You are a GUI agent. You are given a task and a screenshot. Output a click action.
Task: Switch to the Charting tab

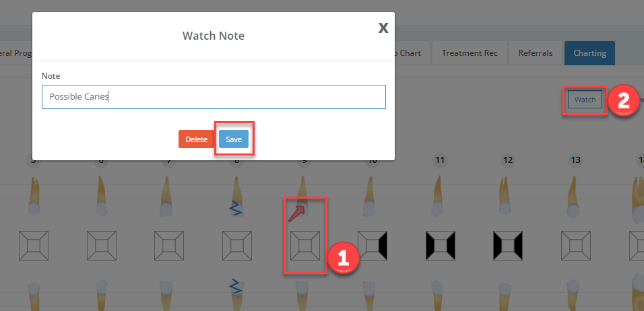pyautogui.click(x=590, y=53)
